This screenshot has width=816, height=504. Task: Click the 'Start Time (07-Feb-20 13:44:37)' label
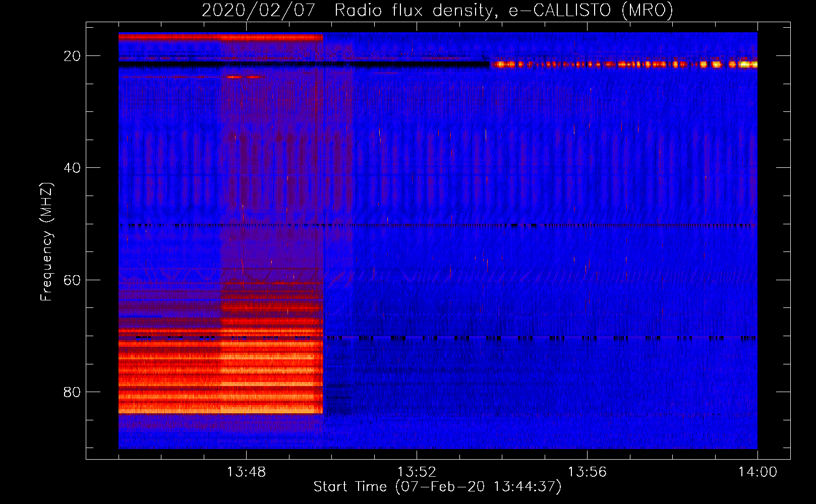(437, 487)
